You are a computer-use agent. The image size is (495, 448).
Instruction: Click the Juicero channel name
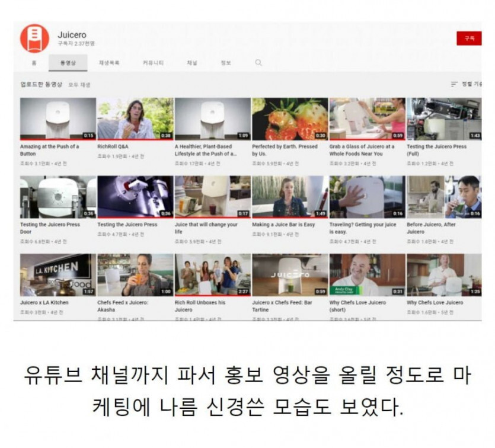click(x=72, y=35)
